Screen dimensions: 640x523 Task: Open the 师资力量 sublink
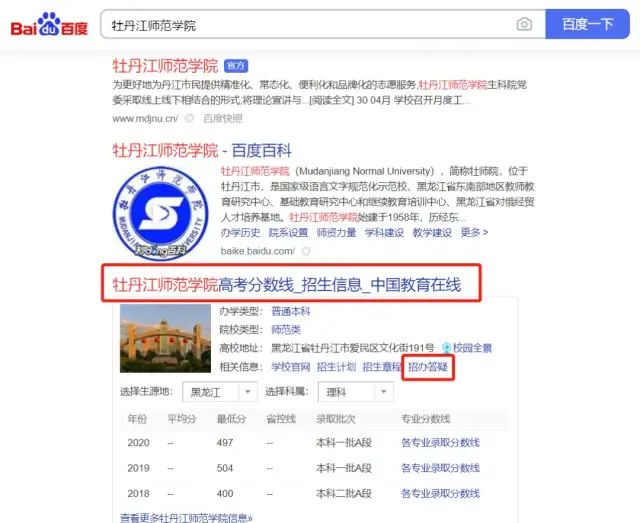(x=336, y=232)
